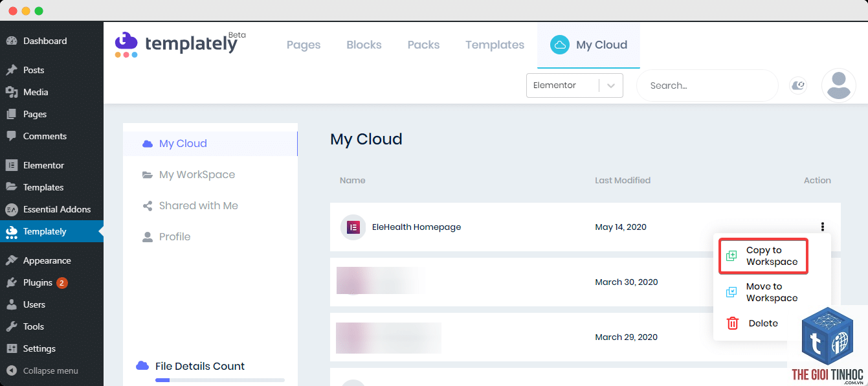Click the Last Modified column header
The height and width of the screenshot is (386, 868).
(x=623, y=181)
